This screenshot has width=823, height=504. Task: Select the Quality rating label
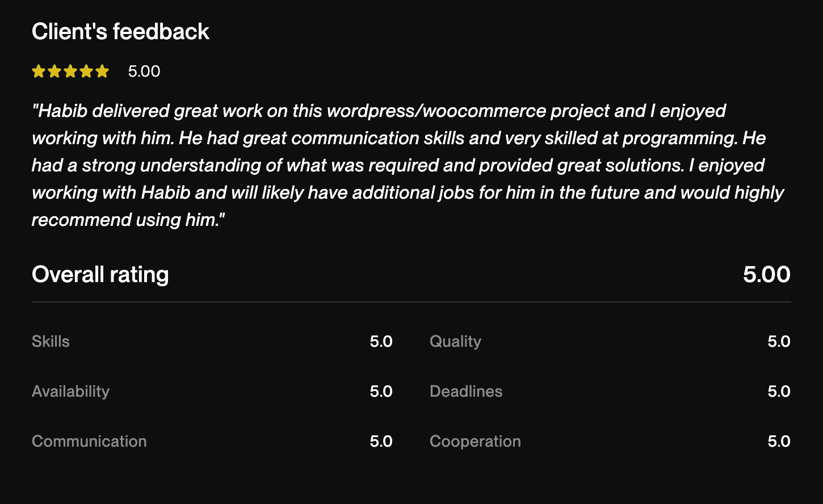(x=455, y=342)
